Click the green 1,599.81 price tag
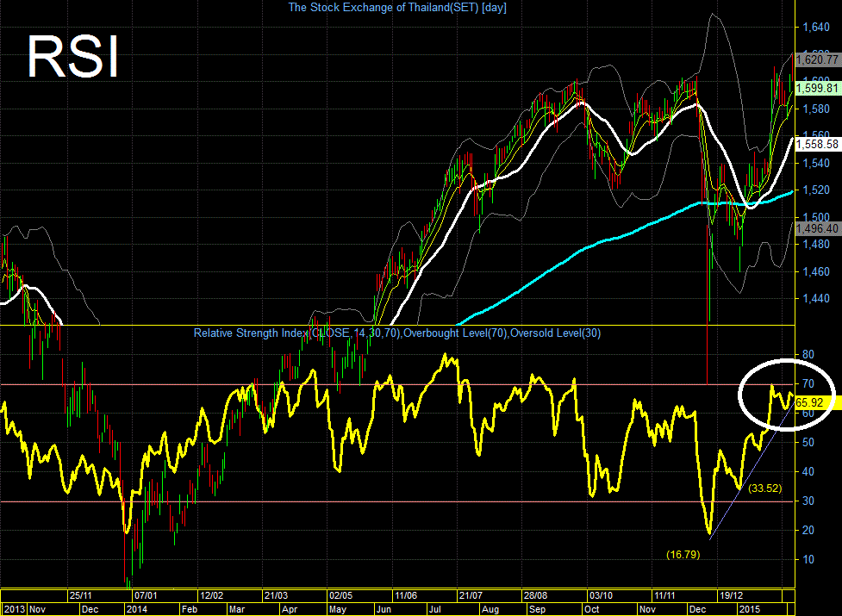 pyautogui.click(x=817, y=88)
